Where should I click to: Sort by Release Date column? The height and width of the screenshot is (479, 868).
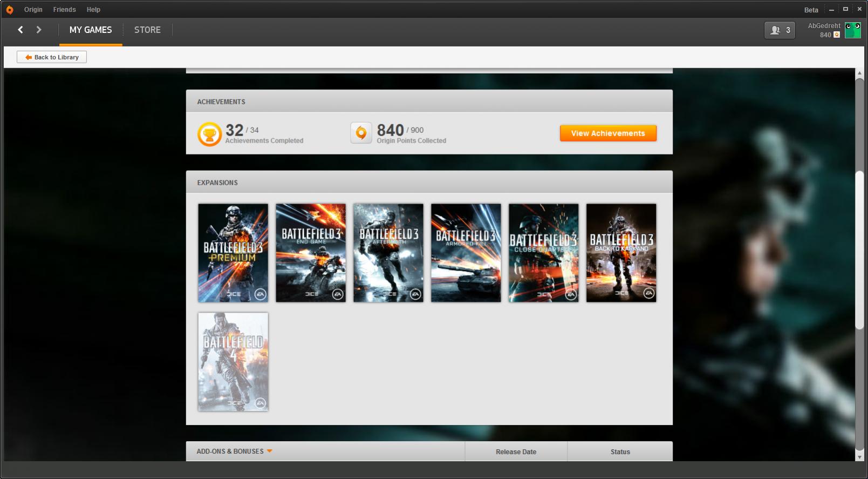[x=516, y=451]
